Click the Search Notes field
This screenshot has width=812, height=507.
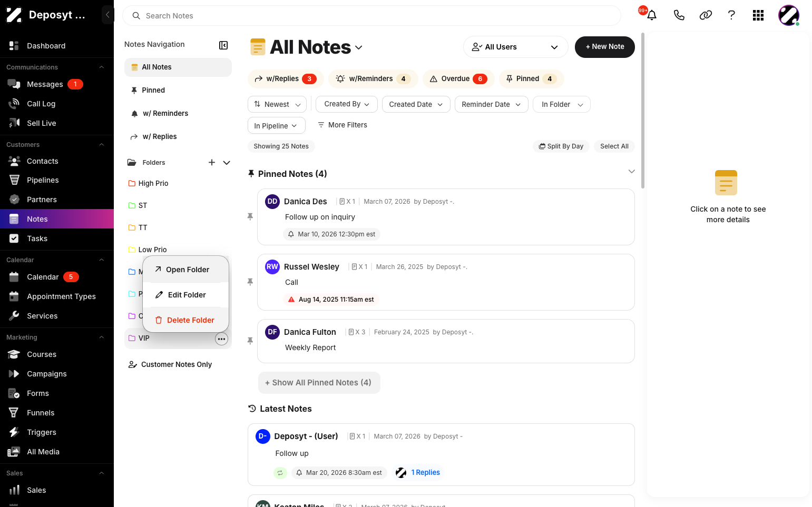coord(371,16)
